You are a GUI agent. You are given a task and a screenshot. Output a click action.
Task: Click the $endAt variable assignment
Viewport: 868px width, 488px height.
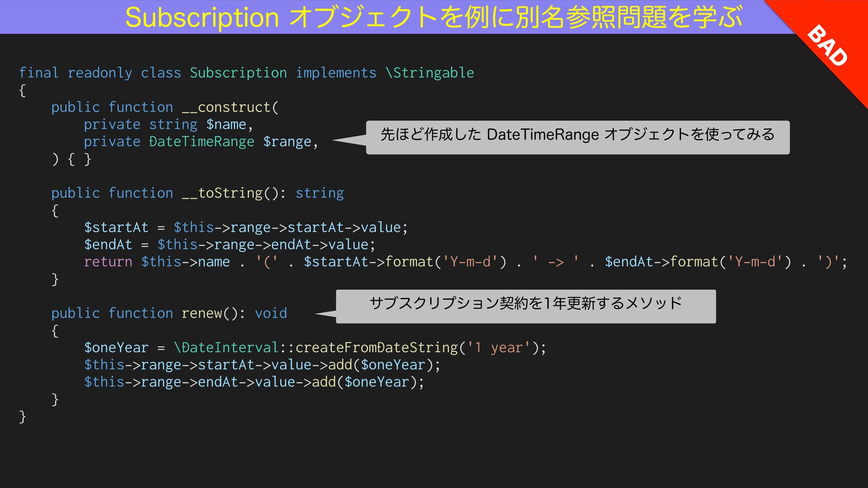108,245
